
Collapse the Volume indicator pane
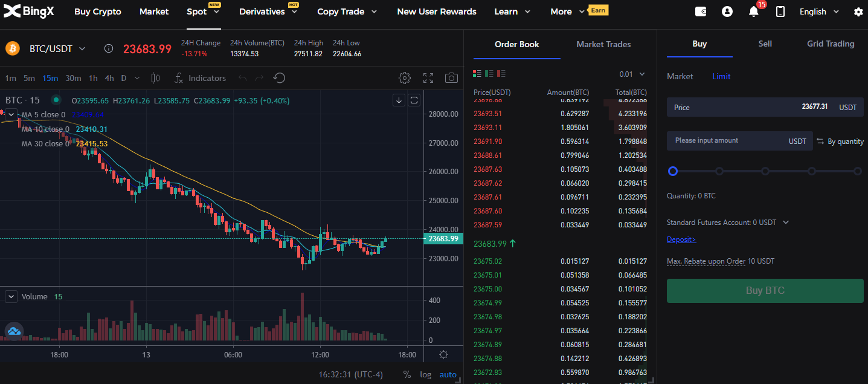click(11, 296)
